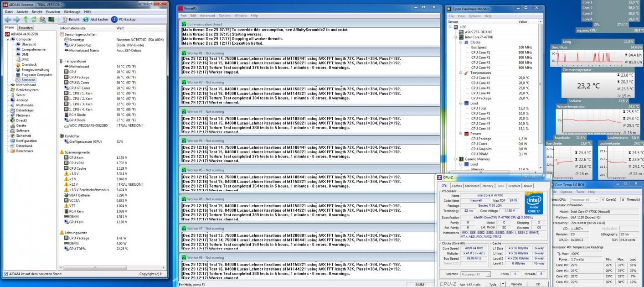The width and height of the screenshot is (644, 287).
Task: Click the AIDA64 refresh icon
Action: pyautogui.click(x=34, y=20)
